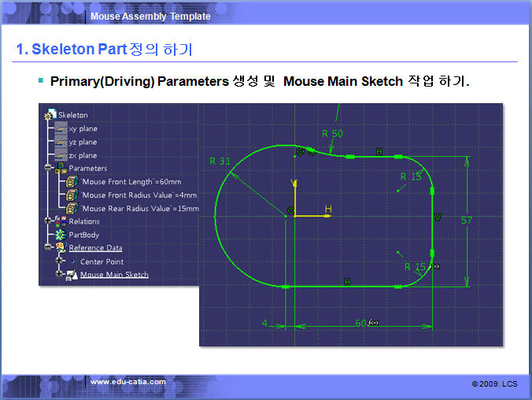
Task: Click the R 31 radius dimension
Action: [x=220, y=161]
